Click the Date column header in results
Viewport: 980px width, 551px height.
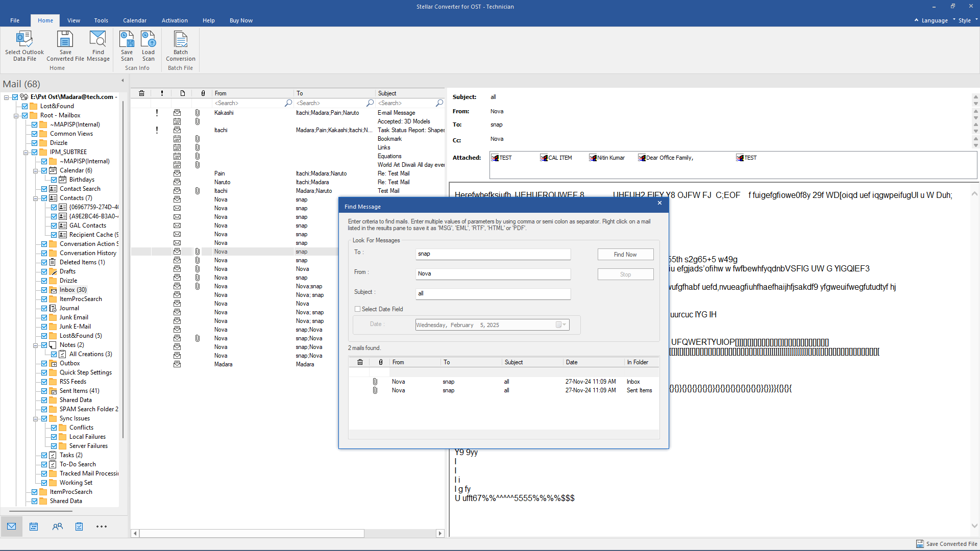pos(593,362)
